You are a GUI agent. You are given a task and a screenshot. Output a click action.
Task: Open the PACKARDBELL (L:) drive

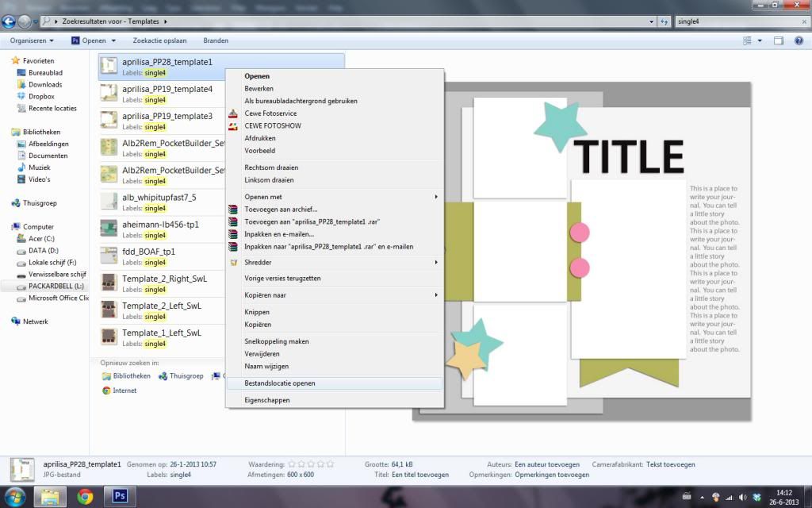point(56,286)
